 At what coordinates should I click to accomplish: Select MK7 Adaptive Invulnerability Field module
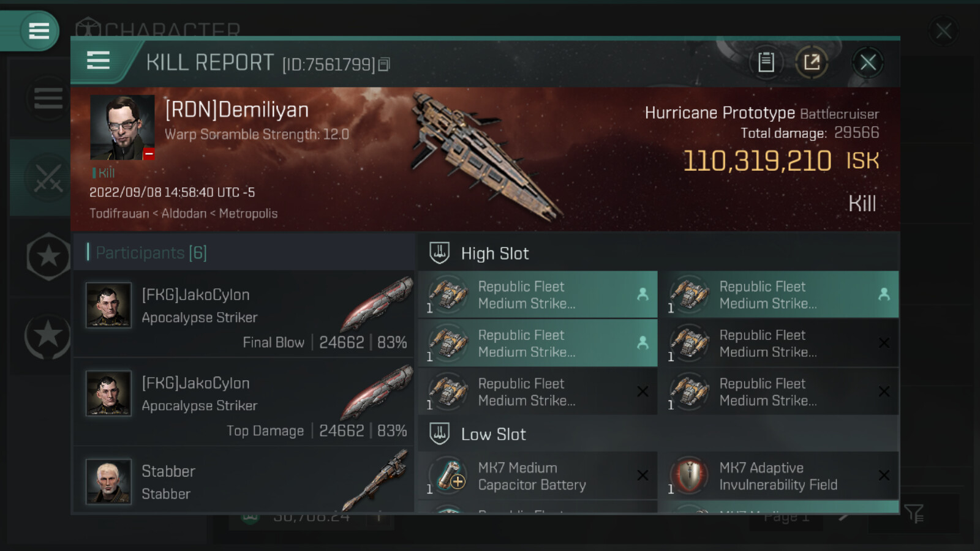point(782,476)
